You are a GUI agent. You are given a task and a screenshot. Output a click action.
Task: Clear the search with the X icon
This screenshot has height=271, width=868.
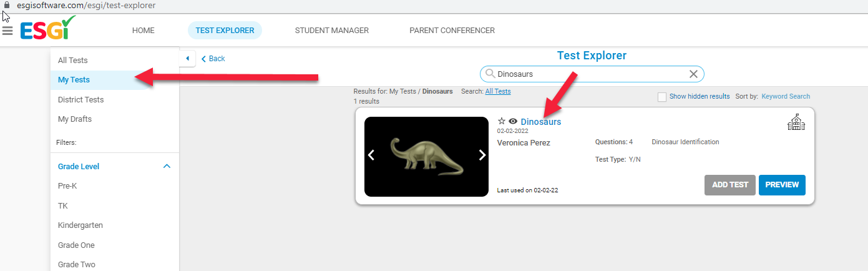693,74
